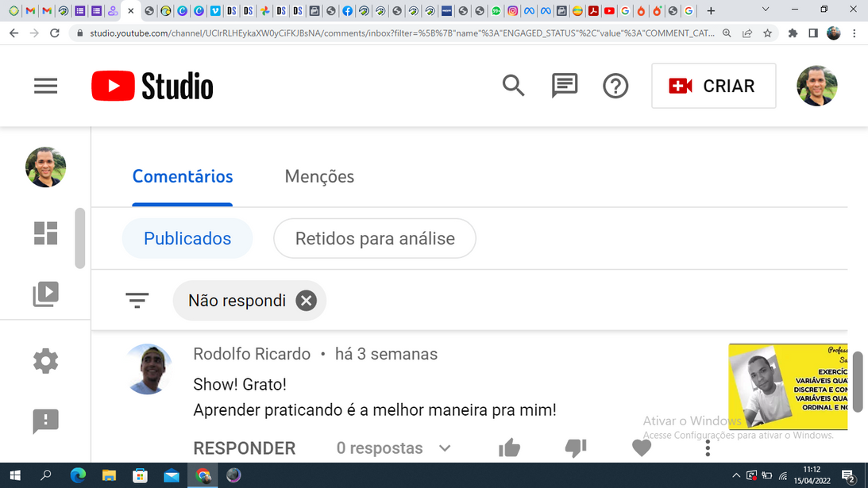This screenshot has height=488, width=868.
Task: Click RESPONDER under the comment
Action: [x=245, y=448]
